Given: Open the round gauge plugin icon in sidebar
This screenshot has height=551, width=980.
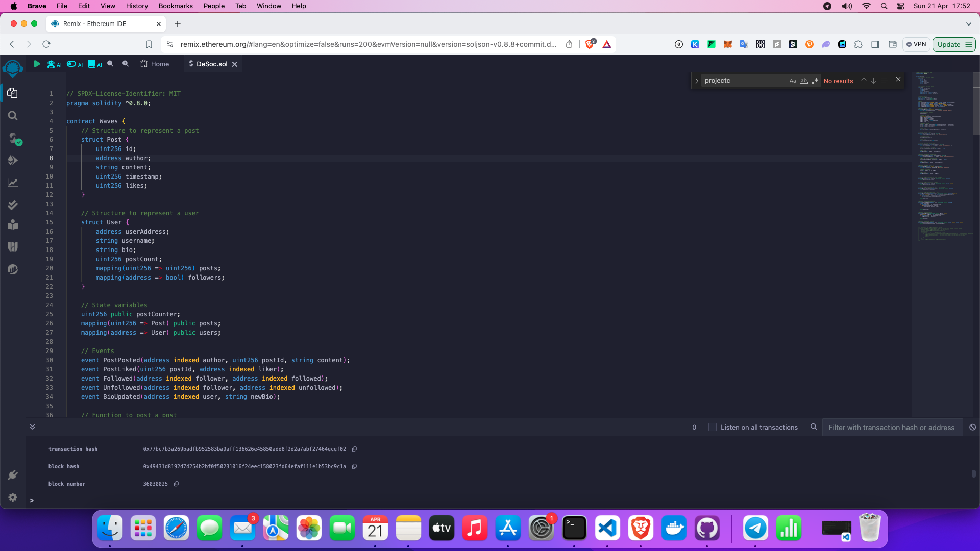Looking at the screenshot, I should (13, 269).
